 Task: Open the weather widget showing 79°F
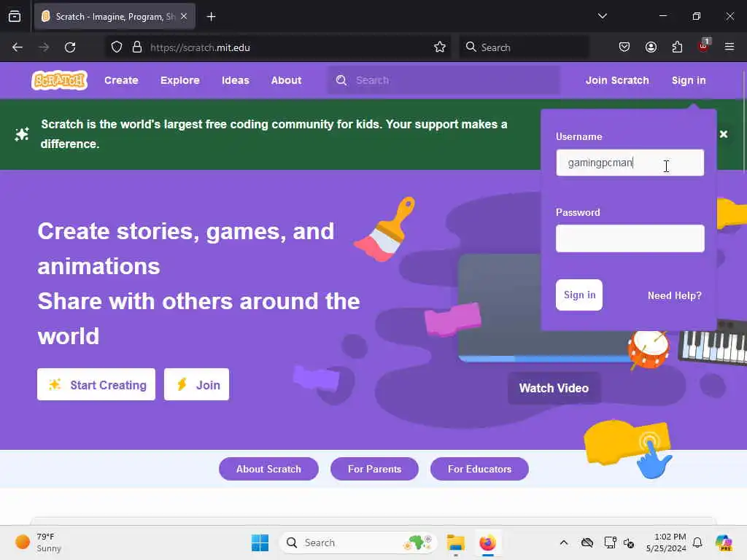[38, 542]
